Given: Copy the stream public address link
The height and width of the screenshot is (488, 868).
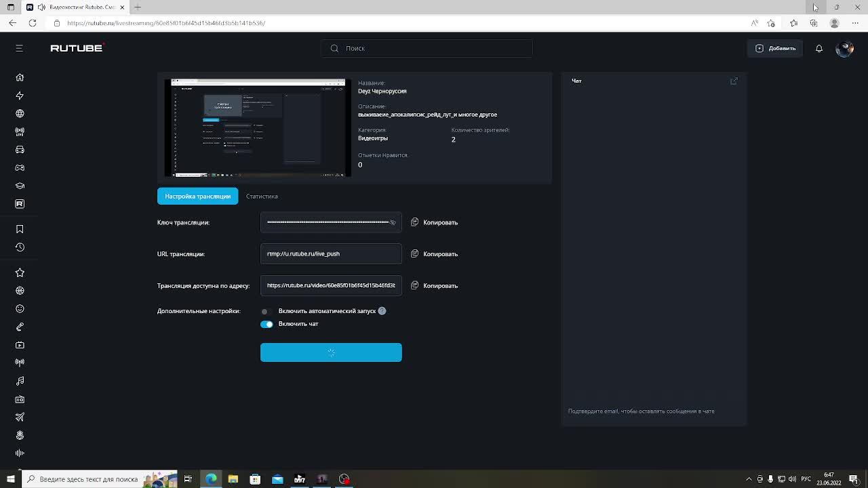Looking at the screenshot, I should [x=435, y=285].
